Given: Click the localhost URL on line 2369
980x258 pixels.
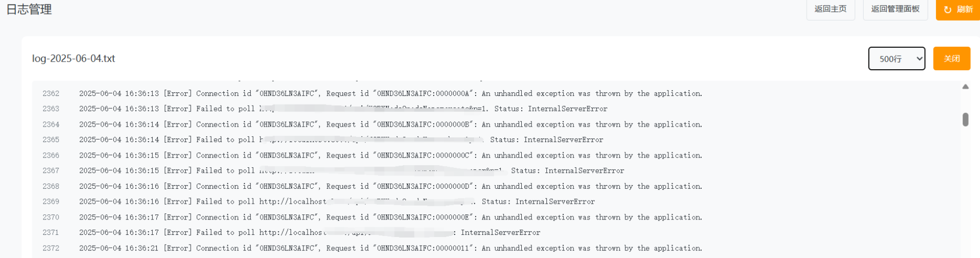Looking at the screenshot, I should (367, 202).
